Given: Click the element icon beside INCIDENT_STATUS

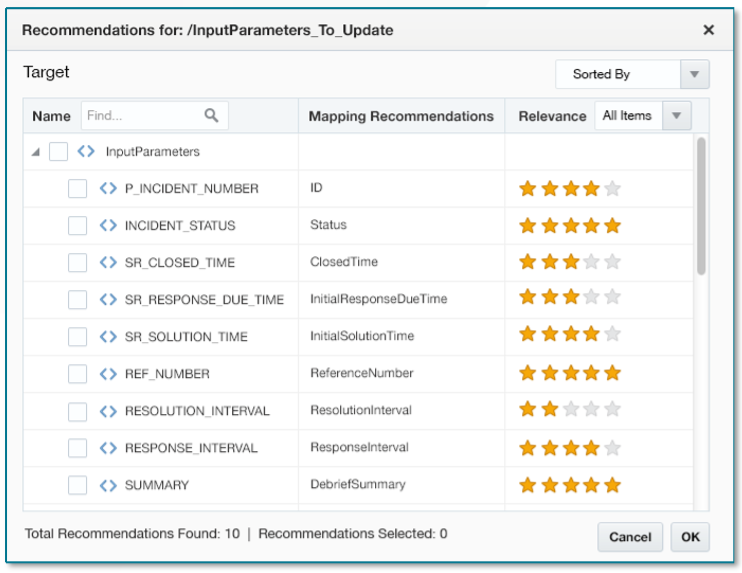Looking at the screenshot, I should coord(108,226).
